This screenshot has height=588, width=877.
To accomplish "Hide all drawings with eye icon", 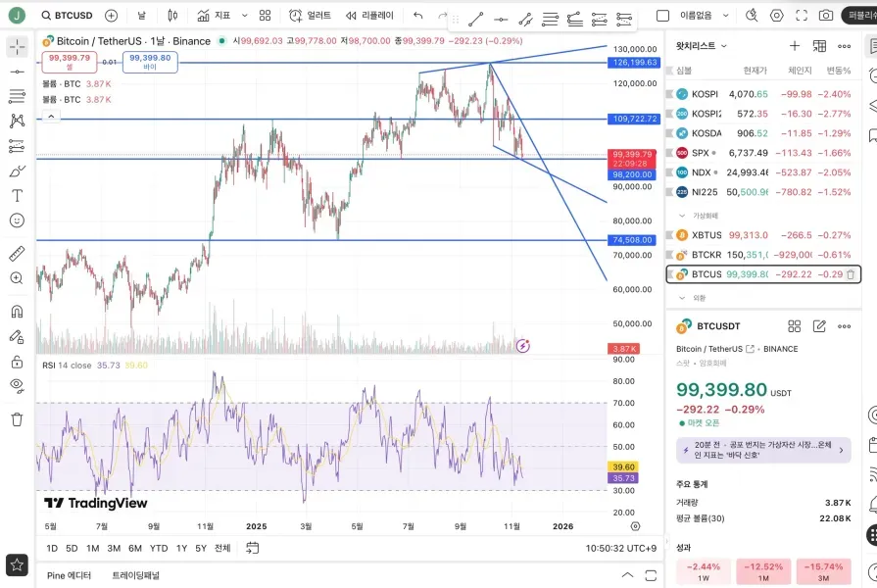I will point(18,385).
